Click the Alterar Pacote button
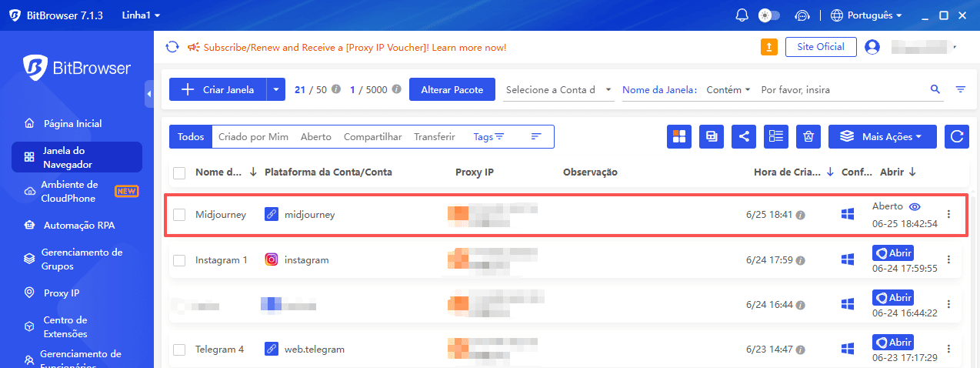 (452, 89)
